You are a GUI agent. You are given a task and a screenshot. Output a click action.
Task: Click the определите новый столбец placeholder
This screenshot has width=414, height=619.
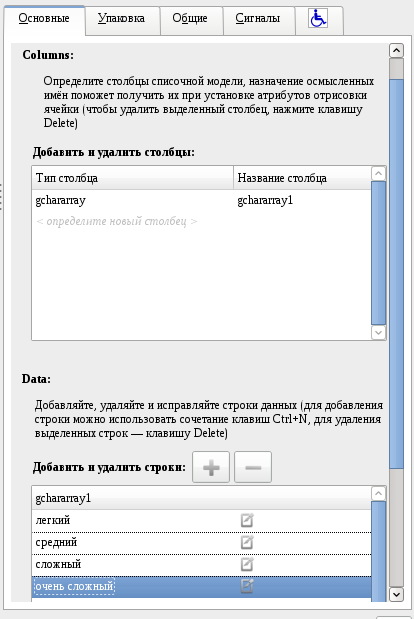[x=117, y=221]
